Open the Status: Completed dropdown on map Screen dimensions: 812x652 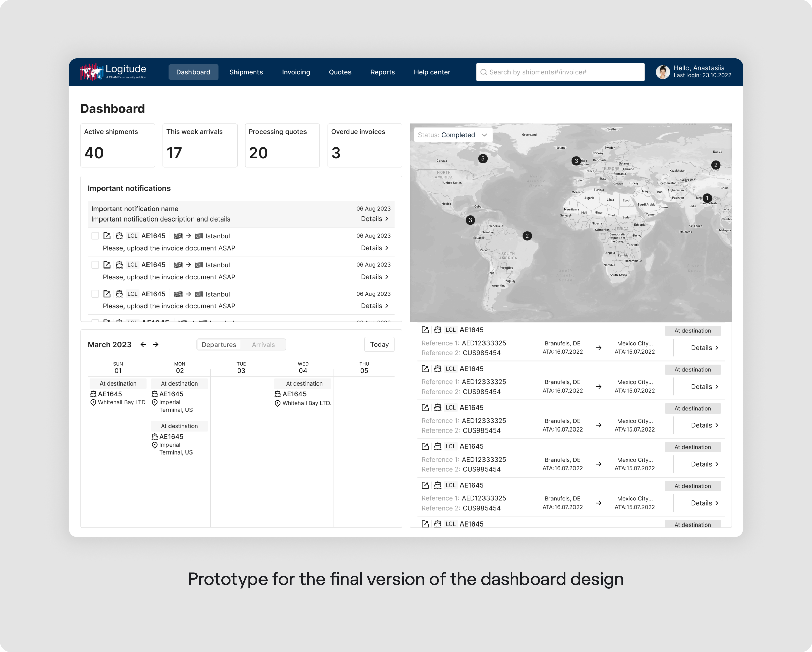coord(453,135)
